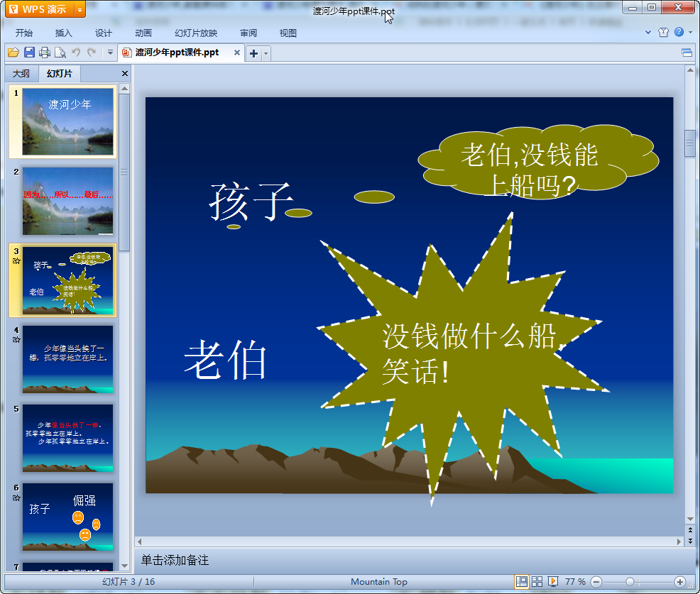Open the dropdown arrow beside Help icon
Image resolution: width=700 pixels, height=594 pixels.
click(x=691, y=32)
